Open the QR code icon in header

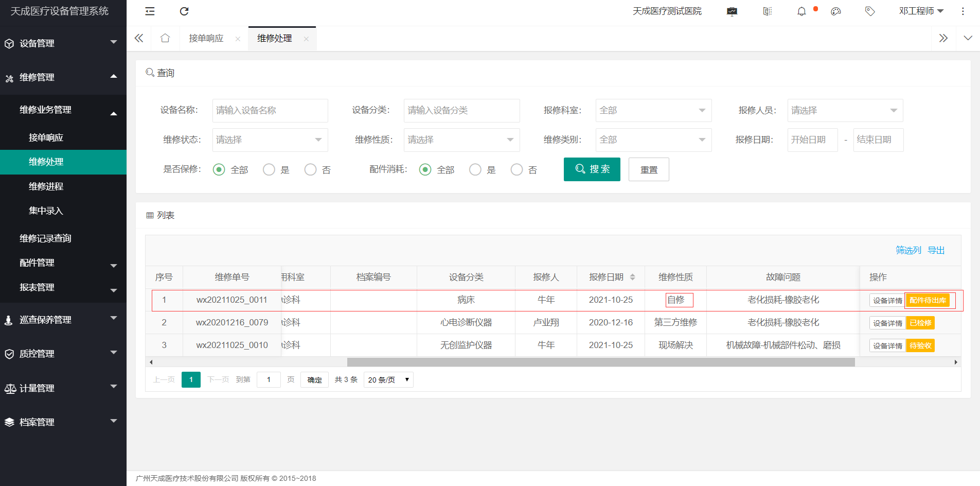[x=768, y=11]
